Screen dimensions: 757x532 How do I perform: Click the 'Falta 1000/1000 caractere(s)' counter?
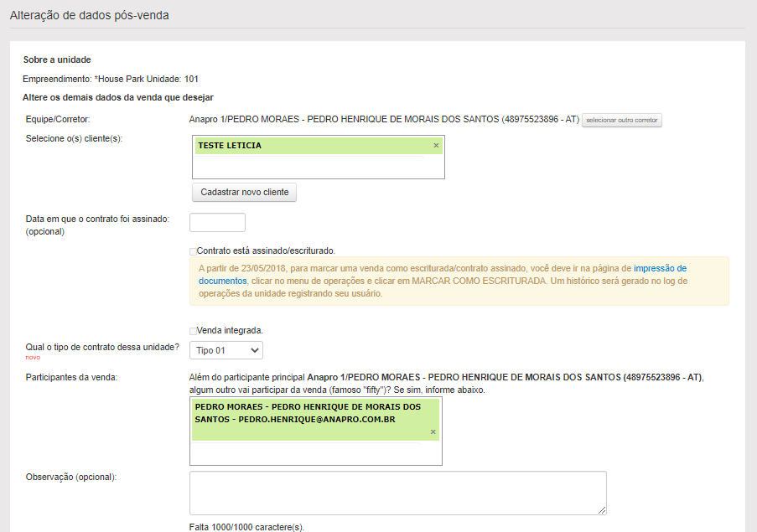click(246, 527)
